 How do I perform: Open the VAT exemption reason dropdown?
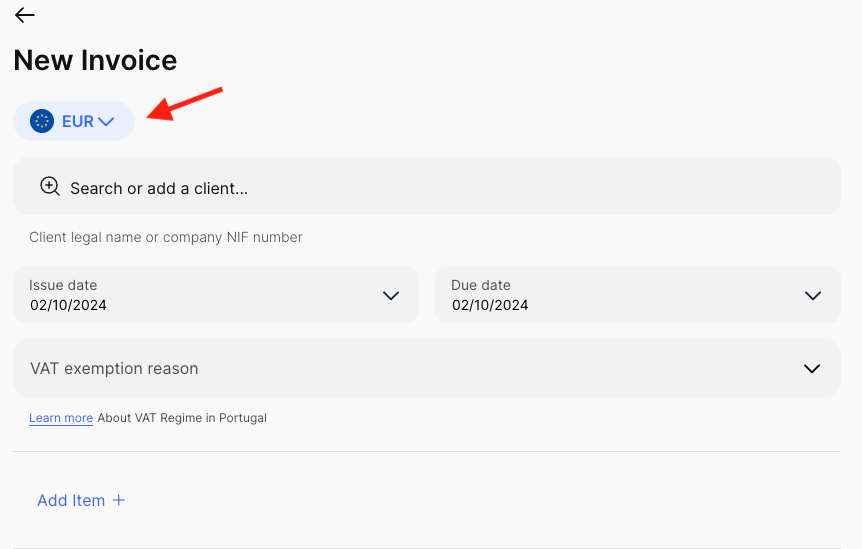click(x=426, y=368)
